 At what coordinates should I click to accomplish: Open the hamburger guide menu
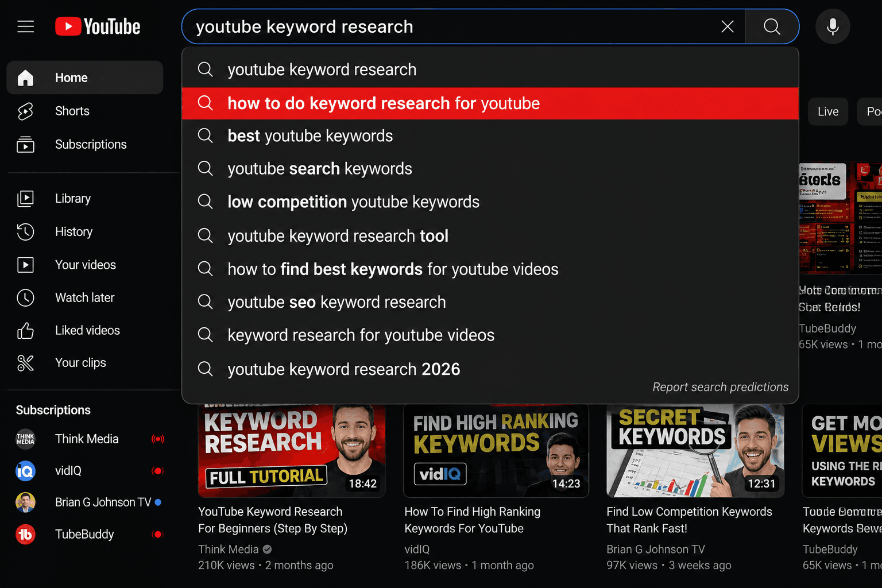pyautogui.click(x=25, y=26)
